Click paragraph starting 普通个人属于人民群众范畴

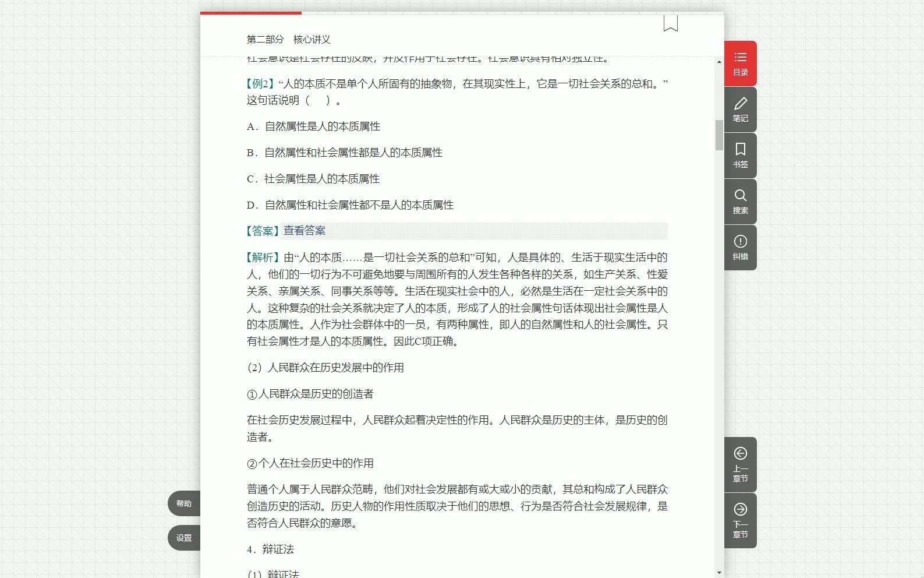(x=457, y=506)
